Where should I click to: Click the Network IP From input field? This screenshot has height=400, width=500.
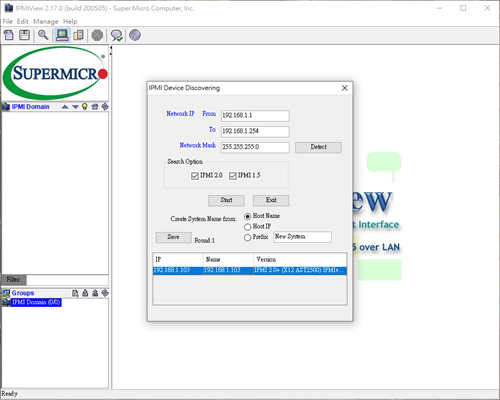tap(255, 116)
